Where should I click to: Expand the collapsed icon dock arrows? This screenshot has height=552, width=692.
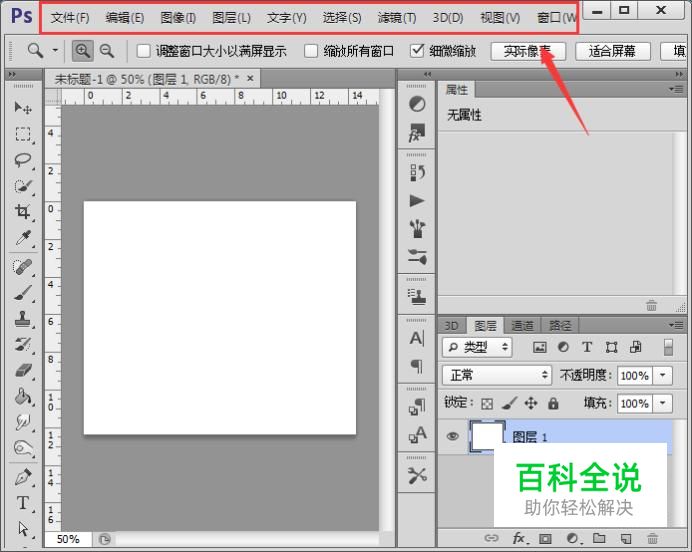(427, 74)
